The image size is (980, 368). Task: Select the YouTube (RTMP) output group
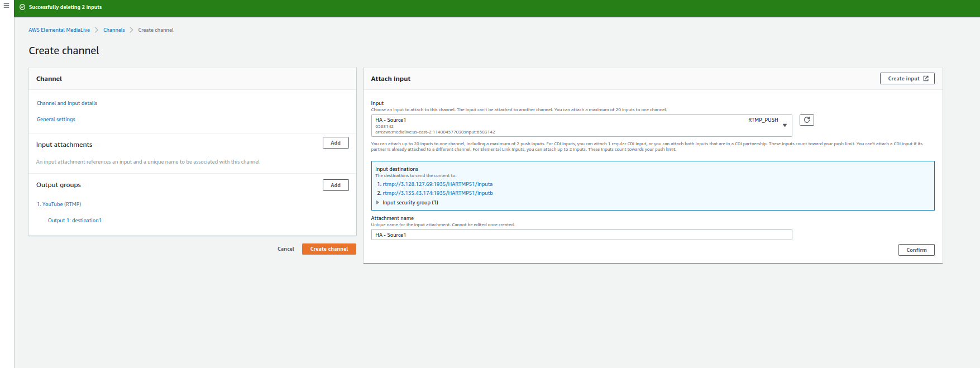click(61, 204)
